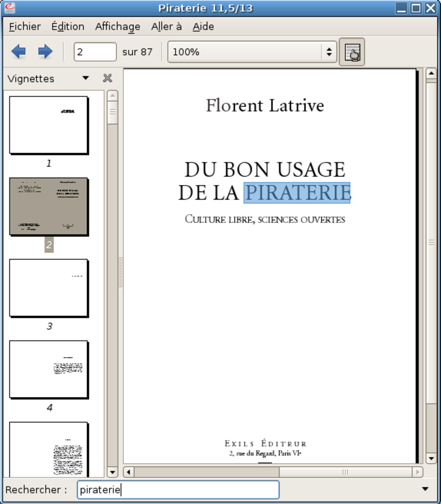This screenshot has width=441, height=504.
Task: Open the 100% zoom combo box
Action: pos(252,52)
